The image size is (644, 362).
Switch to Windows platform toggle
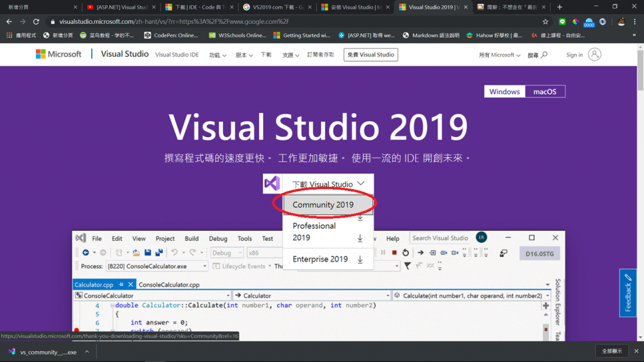[504, 92]
